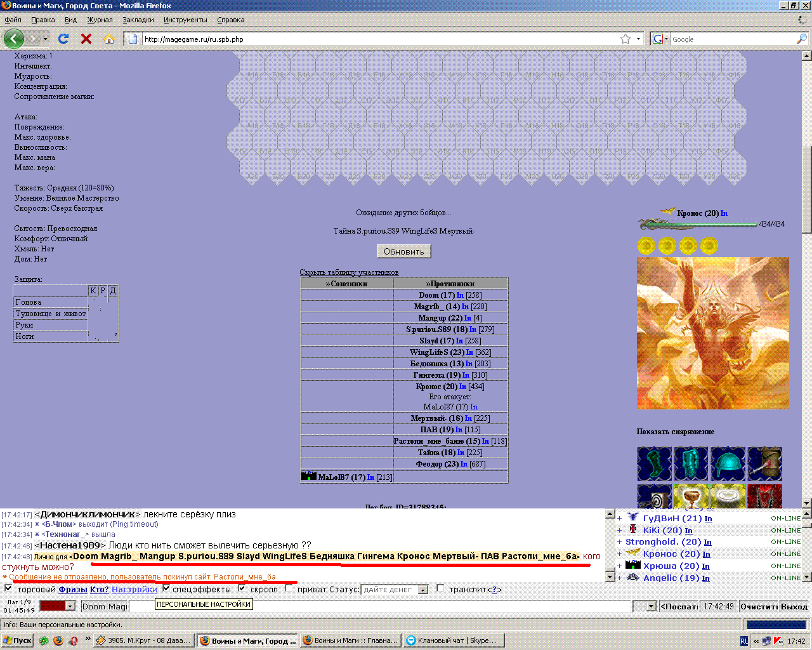Click the Firefox icon in quick launch

click(x=58, y=640)
